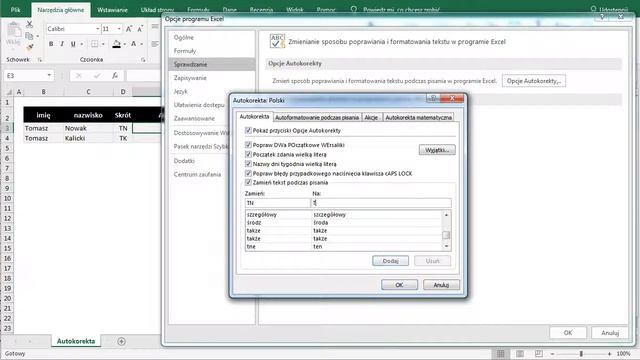Open the Wstawianie ribbon tab
Screen dimensions: 640x360
(x=112, y=9)
